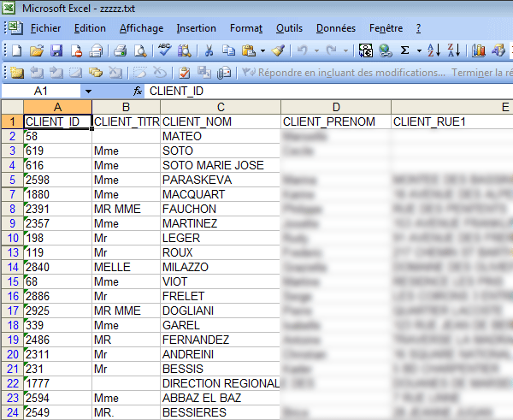Click the Print icon in the toolbar
Image resolution: width=513 pixels, height=420 pixels.
(x=120, y=50)
